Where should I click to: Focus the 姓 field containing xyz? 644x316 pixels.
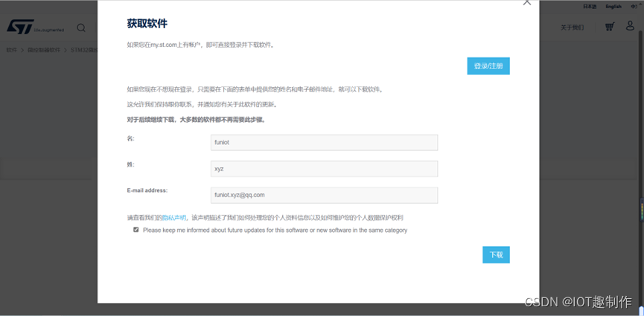pyautogui.click(x=324, y=169)
